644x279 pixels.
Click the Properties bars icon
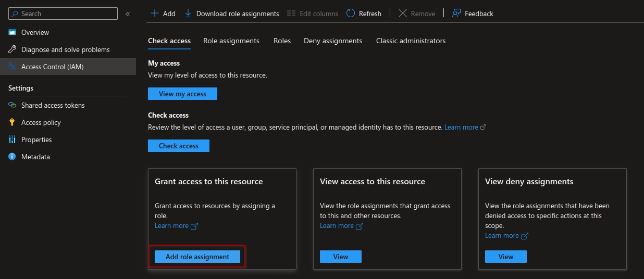point(13,139)
